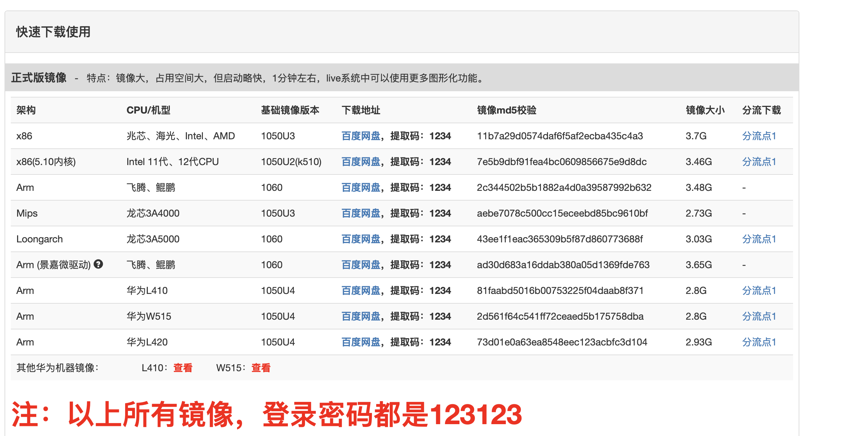Open 百度网盘 link for x86(5.10内核) row
This screenshot has width=868, height=436.
[360, 162]
